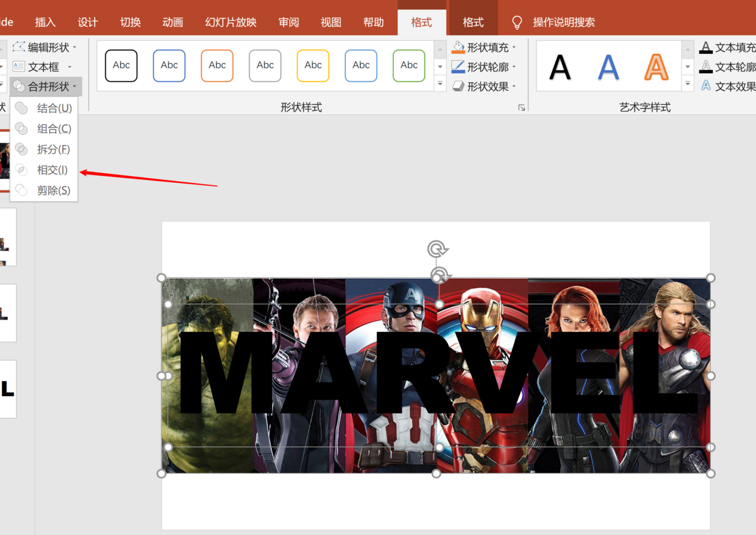Apply the green-outlined Abc shape style
The image size is (756, 535).
pyautogui.click(x=409, y=65)
